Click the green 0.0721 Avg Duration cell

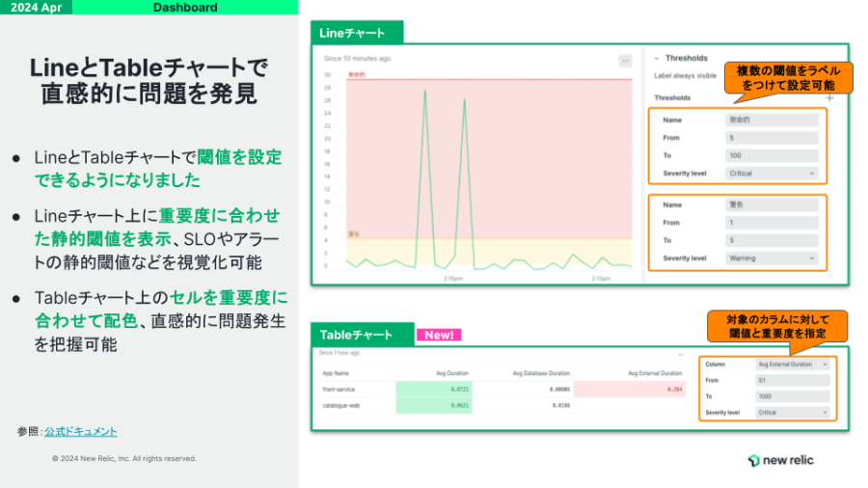432,390
